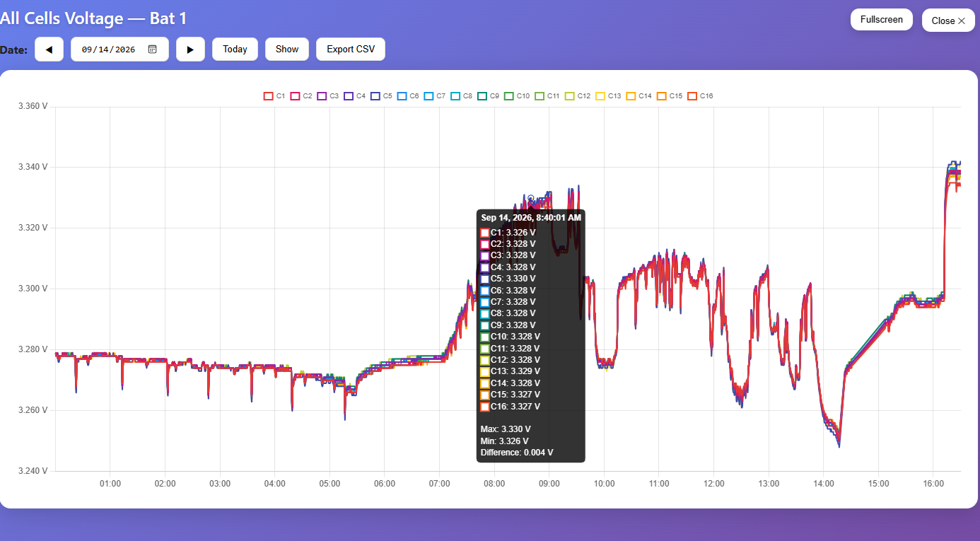Viewport: 980px width, 541px height.
Task: Hide C7 series via legend
Action: (436, 95)
